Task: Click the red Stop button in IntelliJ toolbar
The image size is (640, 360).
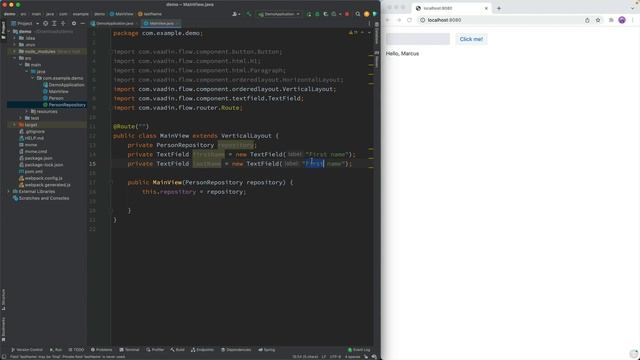Action: point(347,14)
